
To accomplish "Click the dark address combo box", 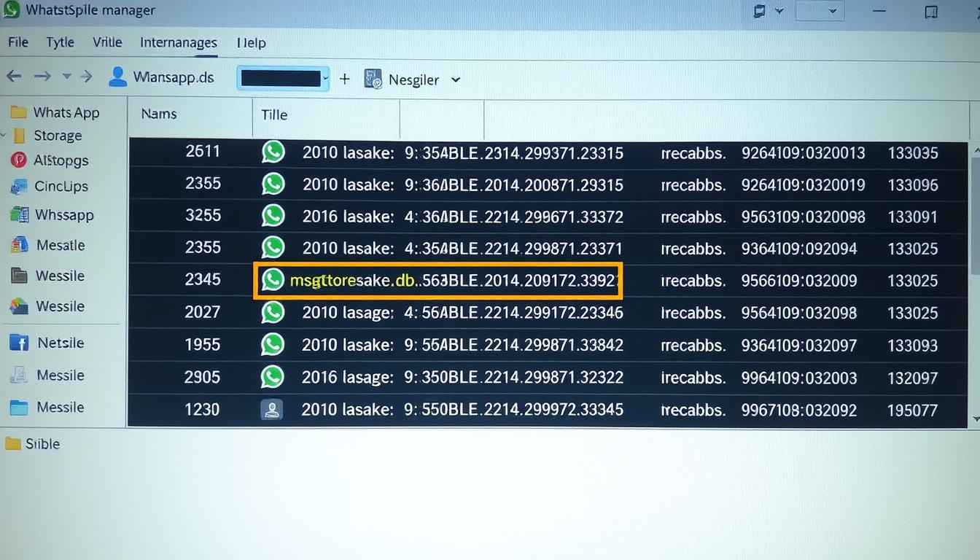I will [283, 78].
